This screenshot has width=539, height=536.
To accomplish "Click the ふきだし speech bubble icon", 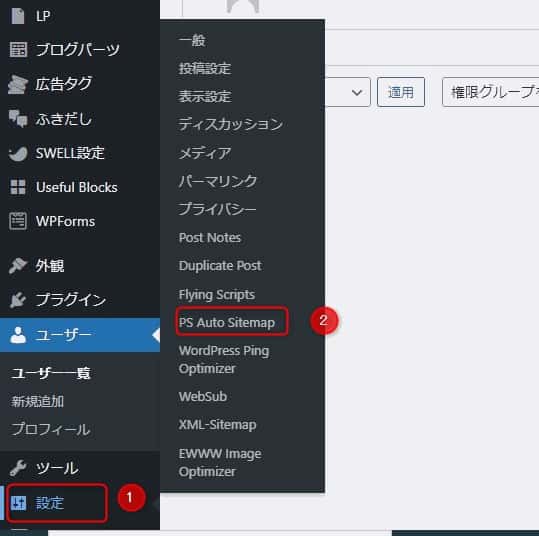I will (18, 119).
